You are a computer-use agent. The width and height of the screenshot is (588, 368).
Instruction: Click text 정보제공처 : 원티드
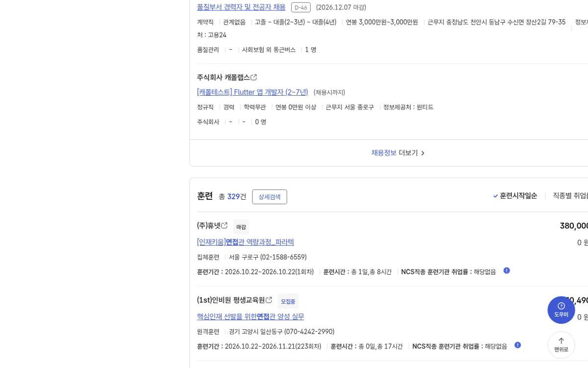(x=408, y=107)
